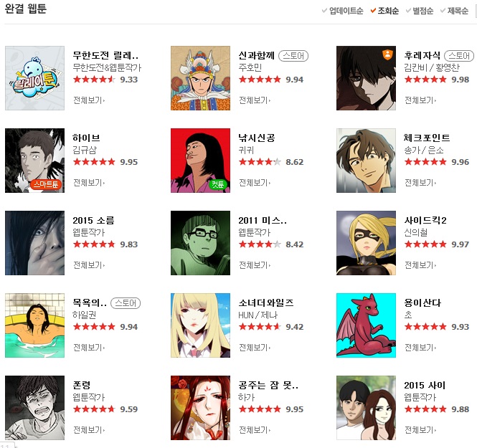Click the 컷툰 badge on 낚시신공 thumbnail
This screenshot has width=477, height=448.
coord(218,184)
